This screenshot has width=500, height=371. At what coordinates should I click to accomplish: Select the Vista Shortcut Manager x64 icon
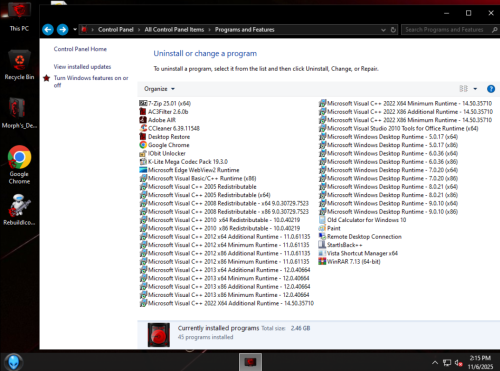322,253
